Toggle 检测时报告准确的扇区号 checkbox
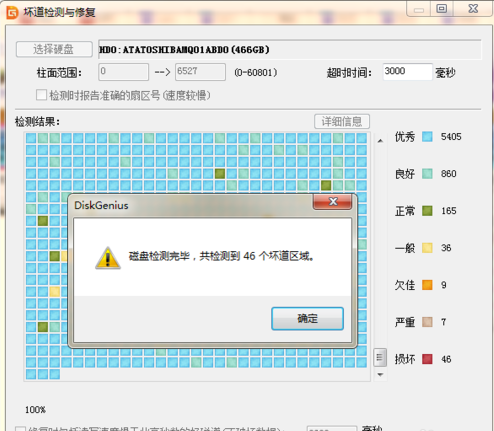The width and height of the screenshot is (494, 431). click(x=41, y=95)
